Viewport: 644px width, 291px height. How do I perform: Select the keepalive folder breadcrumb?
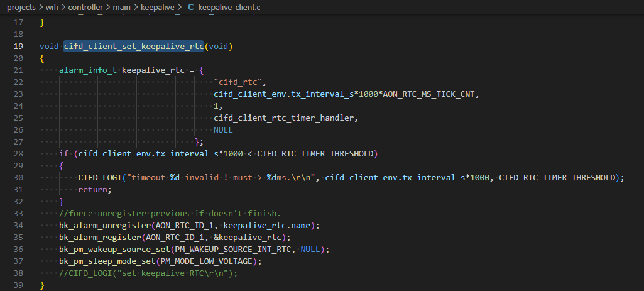pos(163,8)
